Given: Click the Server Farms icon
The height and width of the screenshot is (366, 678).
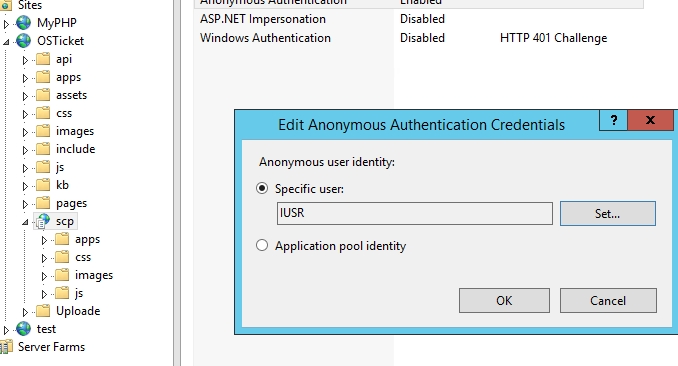Looking at the screenshot, I should [x=6, y=347].
